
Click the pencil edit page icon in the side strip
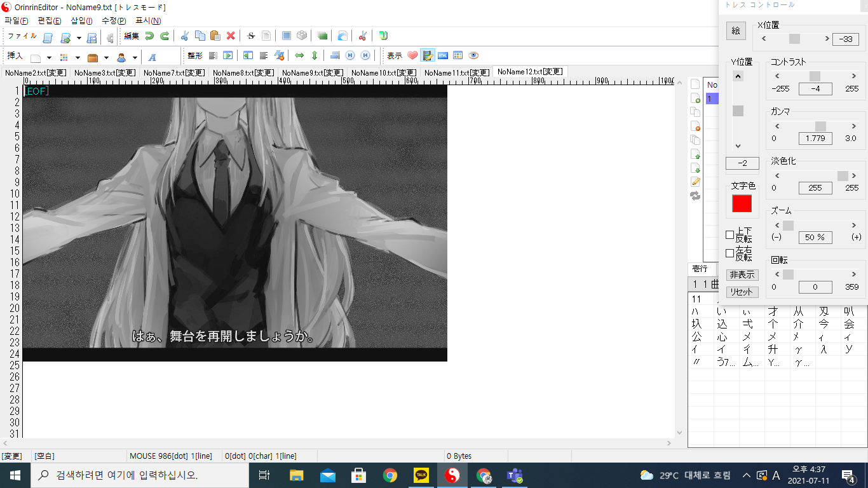click(x=696, y=182)
